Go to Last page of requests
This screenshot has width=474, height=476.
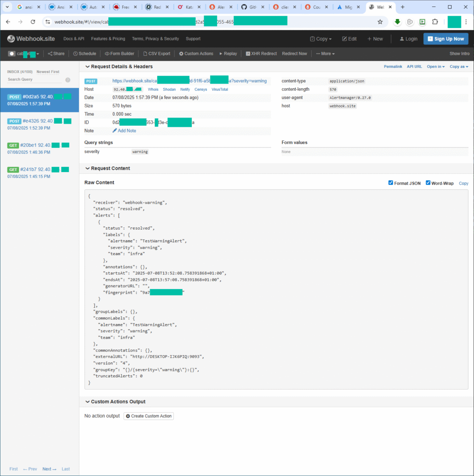click(x=66, y=469)
